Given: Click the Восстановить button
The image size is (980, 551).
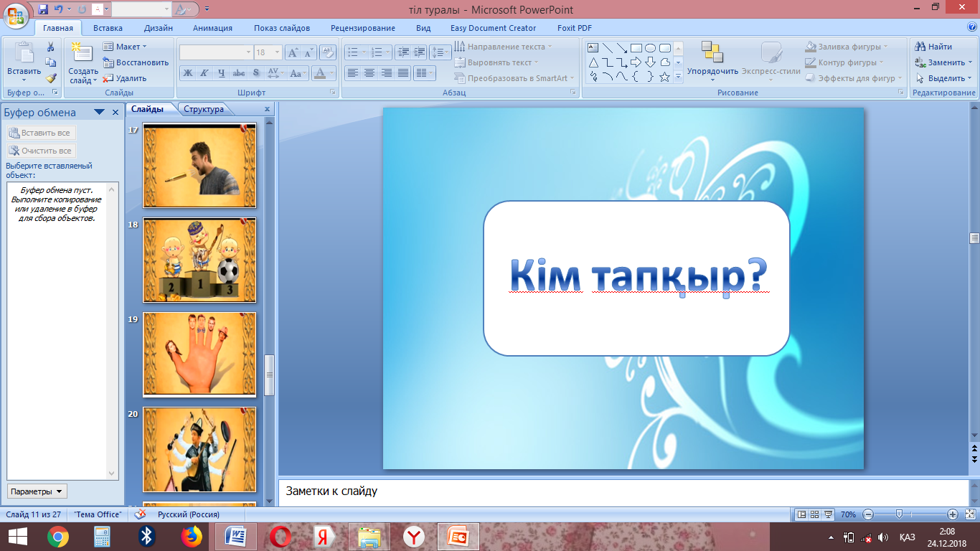Looking at the screenshot, I should pos(136,62).
